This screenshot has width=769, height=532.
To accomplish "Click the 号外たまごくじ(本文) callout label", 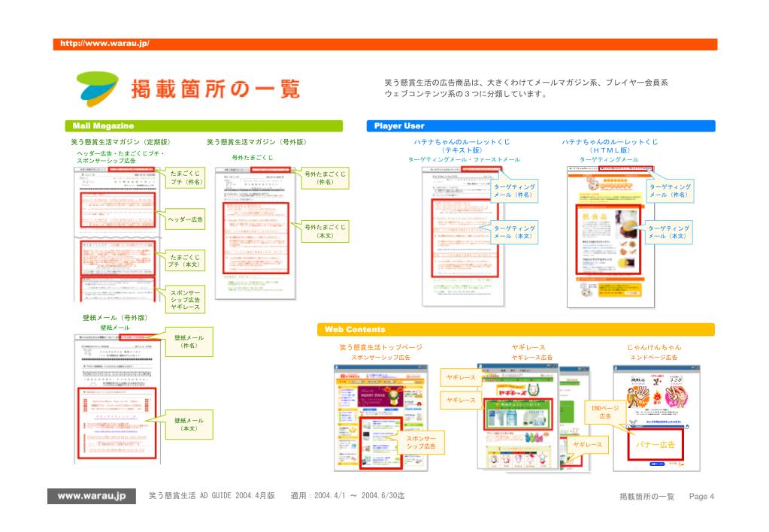I will tap(325, 231).
